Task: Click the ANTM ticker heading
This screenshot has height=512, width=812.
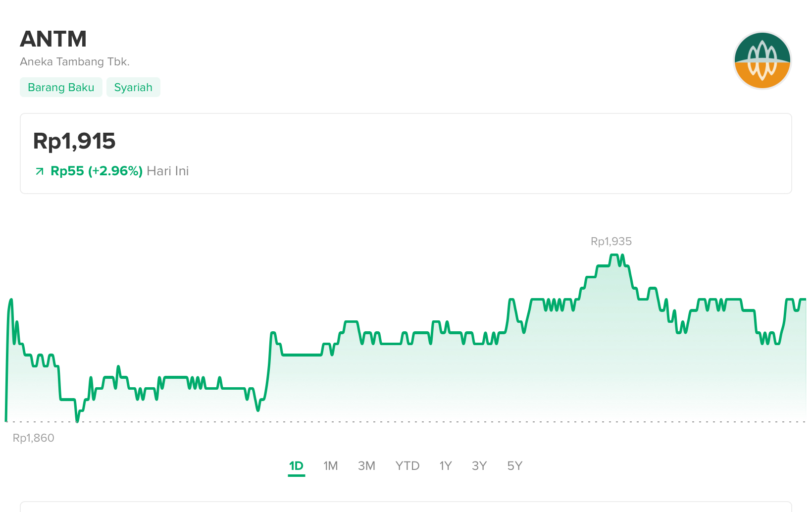Action: [53, 39]
